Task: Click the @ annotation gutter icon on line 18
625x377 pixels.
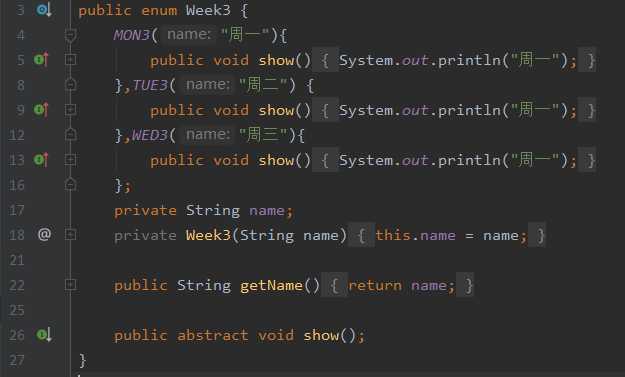Action: [x=44, y=234]
